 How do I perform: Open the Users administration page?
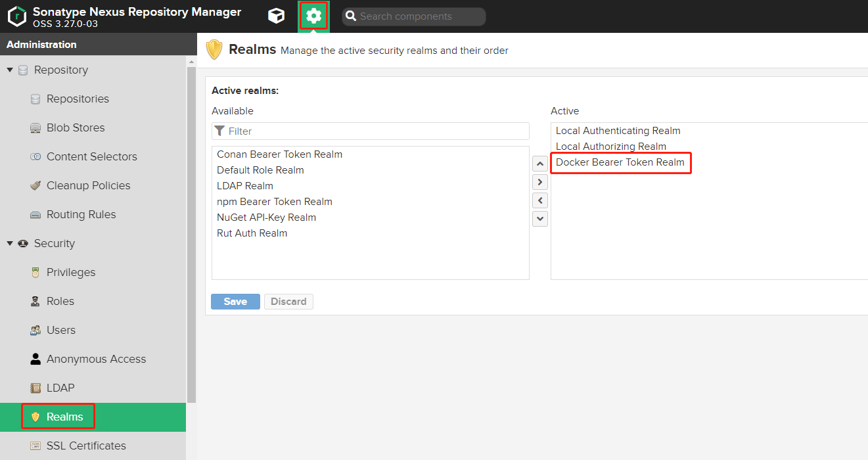pos(61,330)
